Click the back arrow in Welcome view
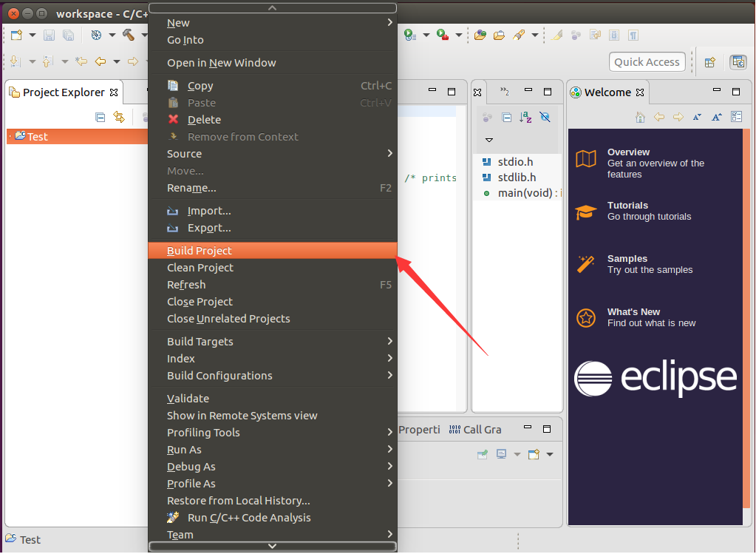This screenshot has height=554, width=756. [x=658, y=118]
